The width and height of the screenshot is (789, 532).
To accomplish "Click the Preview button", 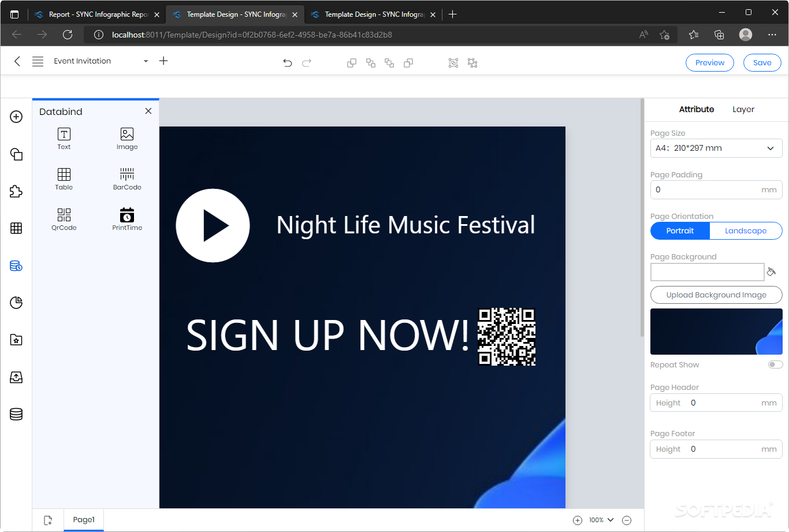I will point(710,62).
